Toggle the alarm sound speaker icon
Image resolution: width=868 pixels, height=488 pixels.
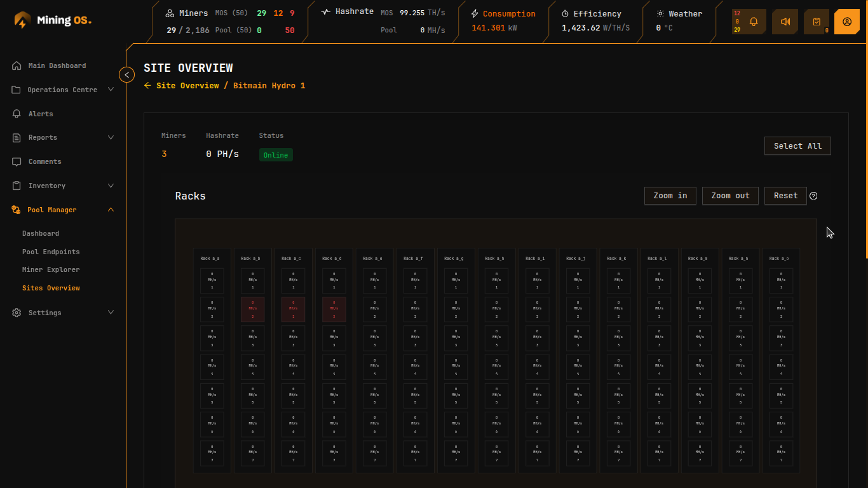tap(785, 22)
